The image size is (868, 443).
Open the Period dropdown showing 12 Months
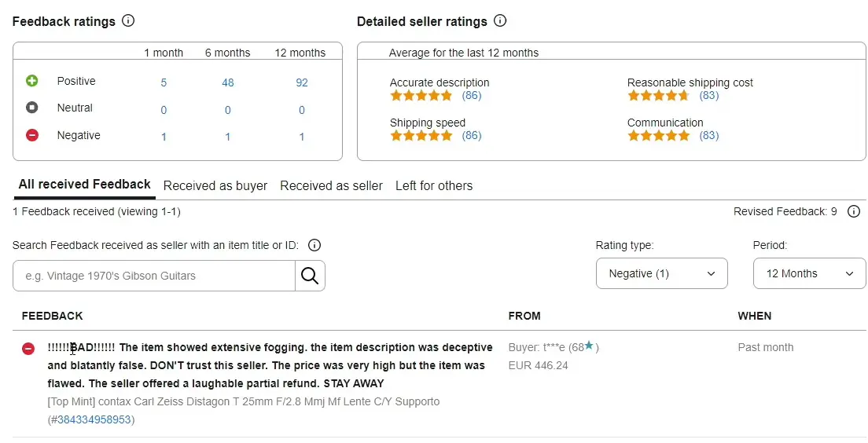pyautogui.click(x=809, y=273)
